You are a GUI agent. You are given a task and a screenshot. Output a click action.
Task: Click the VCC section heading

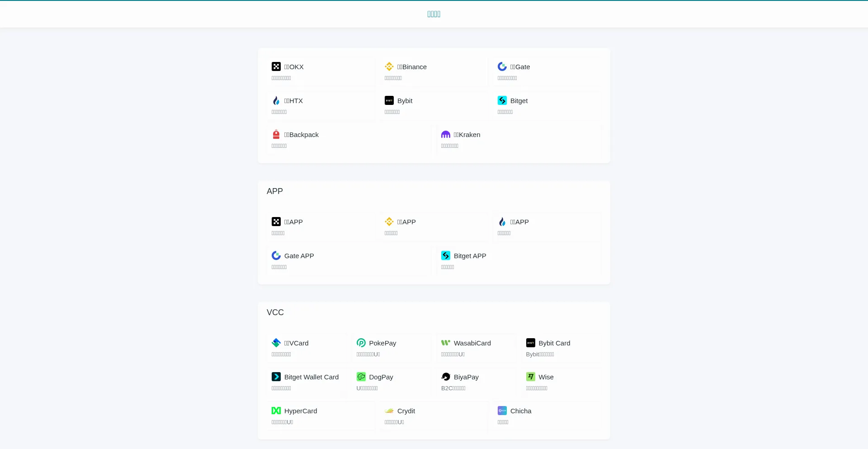275,312
